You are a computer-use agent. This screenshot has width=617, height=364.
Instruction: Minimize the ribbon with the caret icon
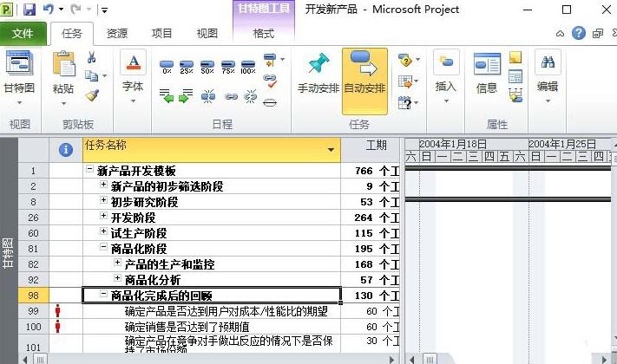point(560,34)
